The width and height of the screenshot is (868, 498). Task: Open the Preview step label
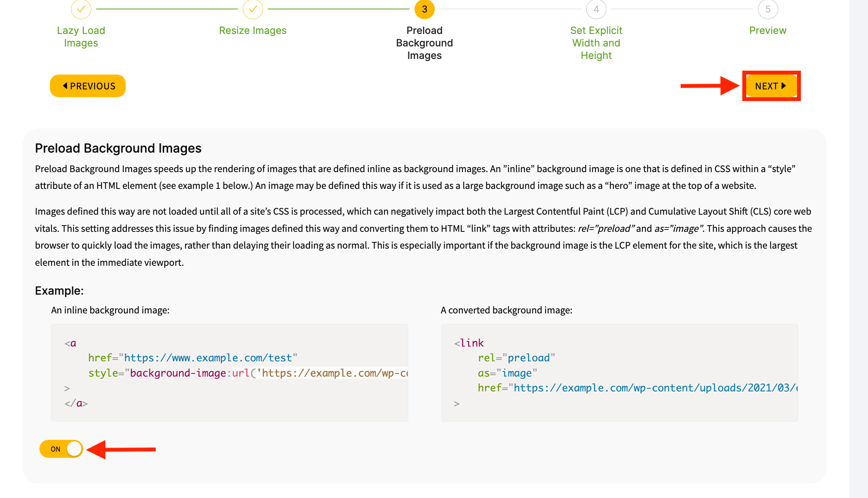[x=768, y=30]
